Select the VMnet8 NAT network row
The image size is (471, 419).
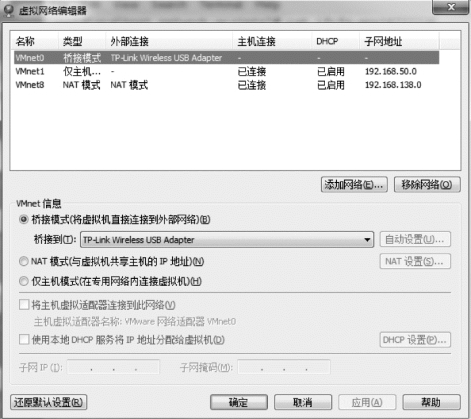tap(226, 85)
